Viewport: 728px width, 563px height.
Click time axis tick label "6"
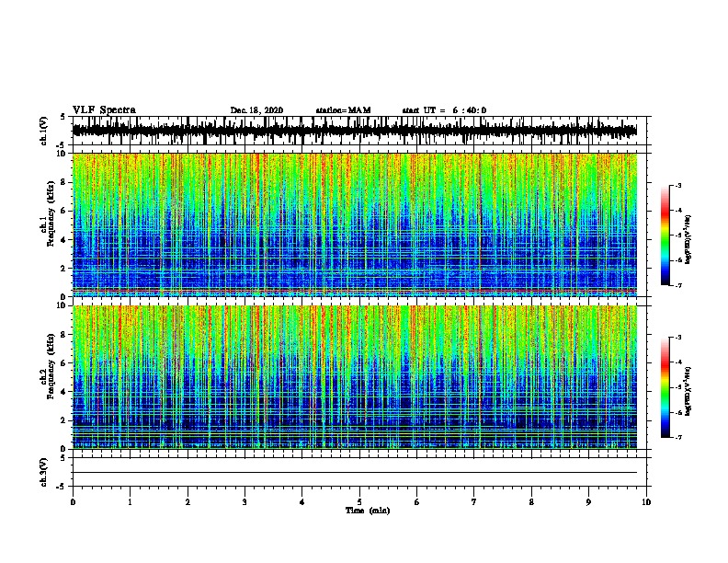coord(417,502)
